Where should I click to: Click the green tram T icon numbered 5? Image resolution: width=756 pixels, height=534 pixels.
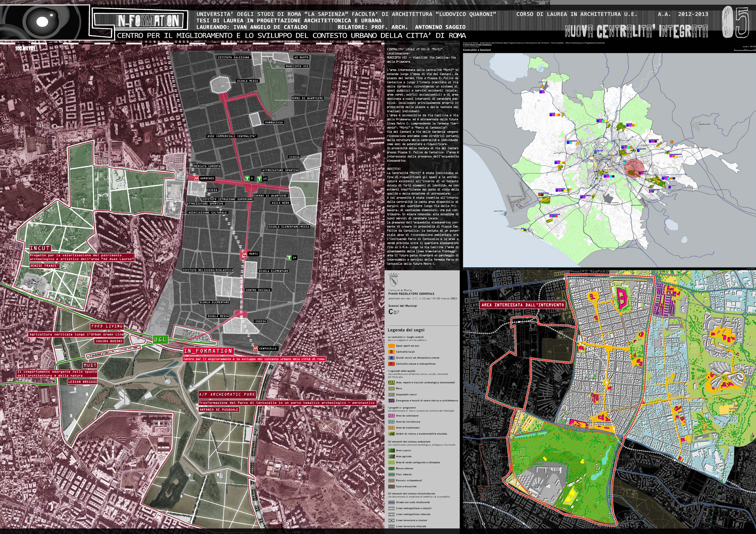247,179
